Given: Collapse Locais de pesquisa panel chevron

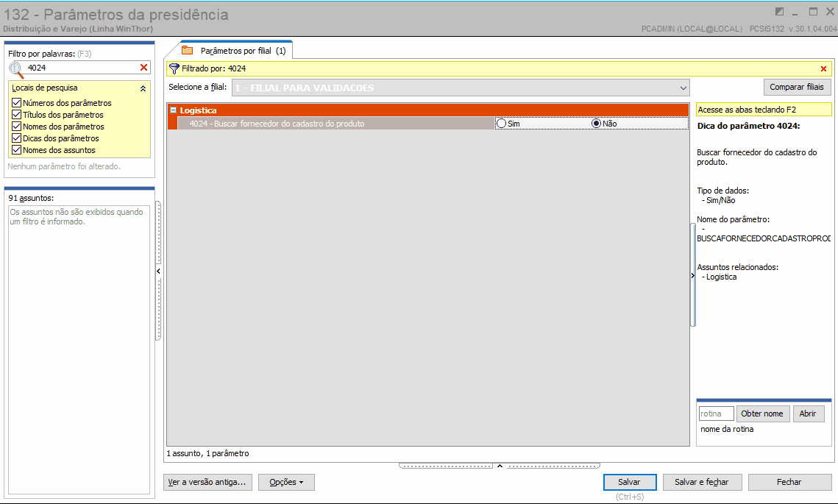Looking at the screenshot, I should tap(143, 89).
